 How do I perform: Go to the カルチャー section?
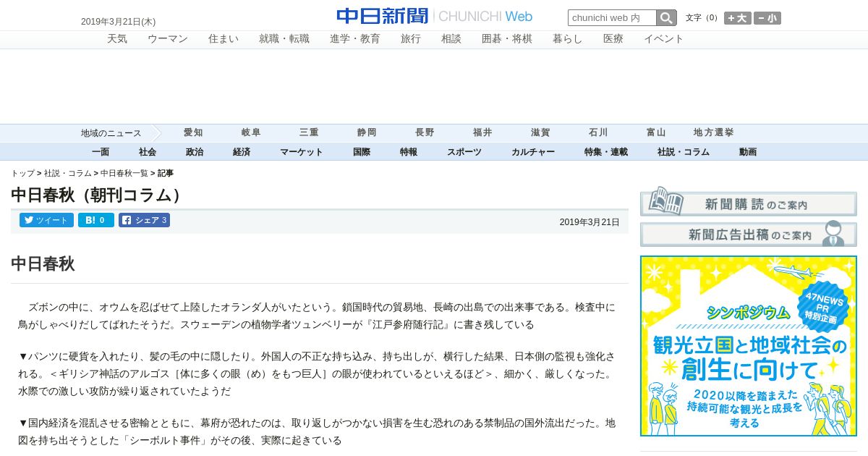tap(533, 152)
